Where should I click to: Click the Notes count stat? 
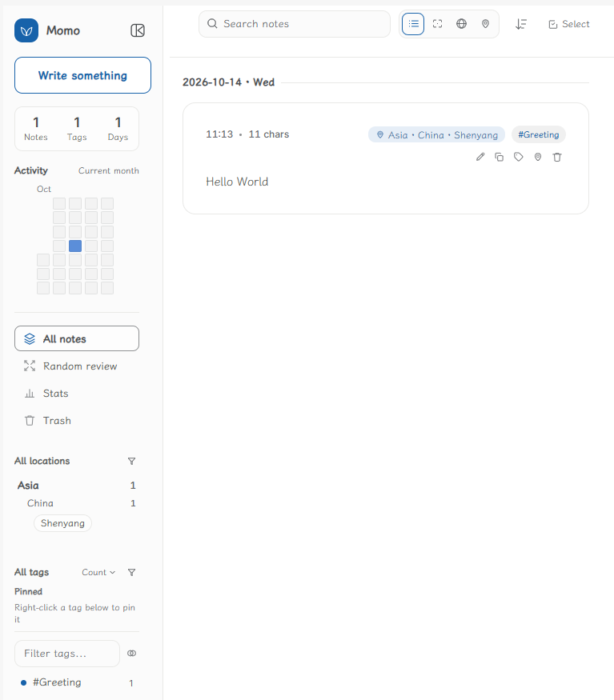[x=36, y=129]
